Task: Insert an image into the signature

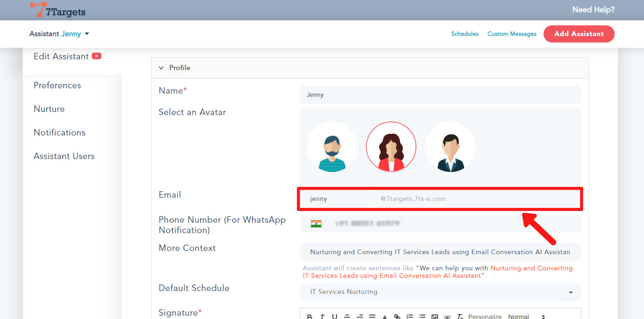Action: click(435, 316)
